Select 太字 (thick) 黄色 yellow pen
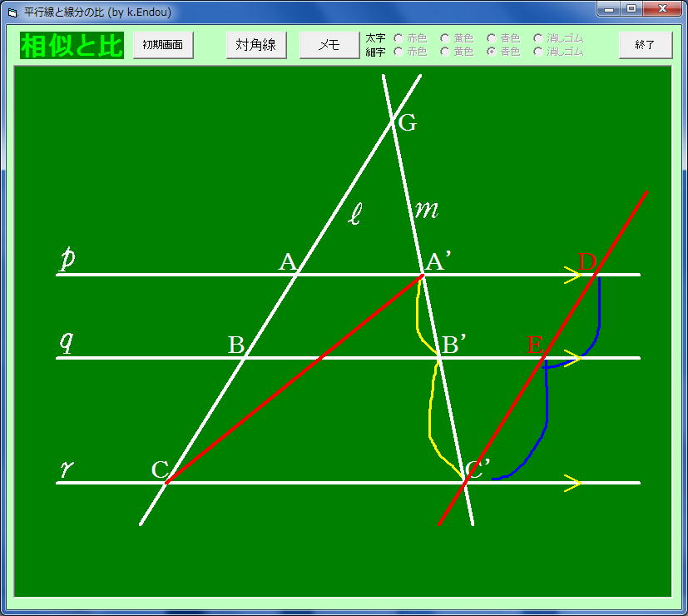Image resolution: width=688 pixels, height=616 pixels. (x=457, y=38)
